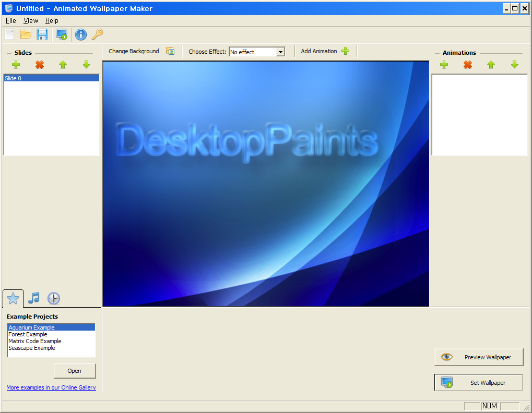Open the File menu
This screenshot has height=413, width=532.
click(x=11, y=21)
